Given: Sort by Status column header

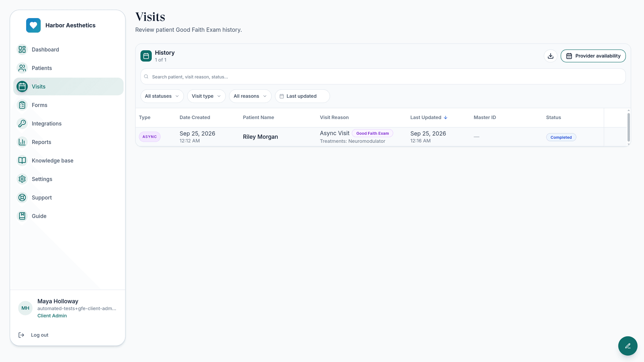Looking at the screenshot, I should tap(553, 117).
